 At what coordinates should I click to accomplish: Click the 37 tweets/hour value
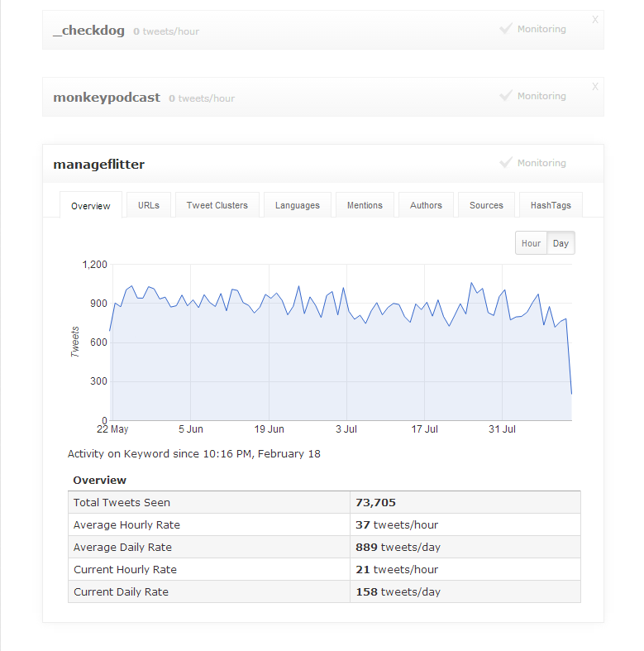pos(397,524)
